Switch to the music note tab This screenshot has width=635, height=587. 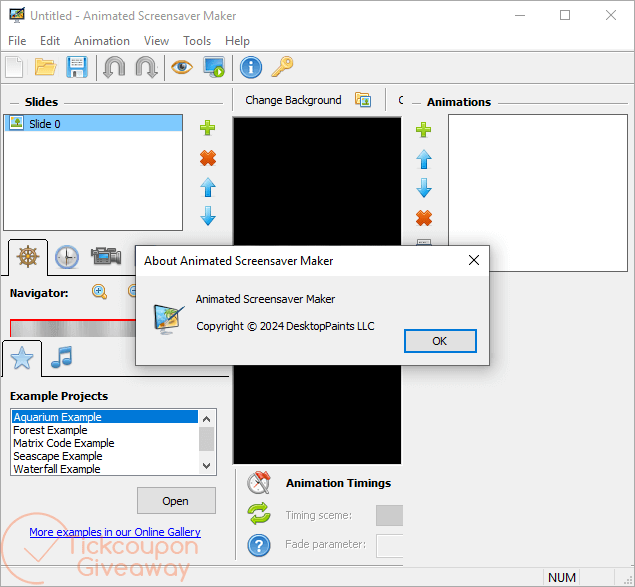click(x=62, y=357)
